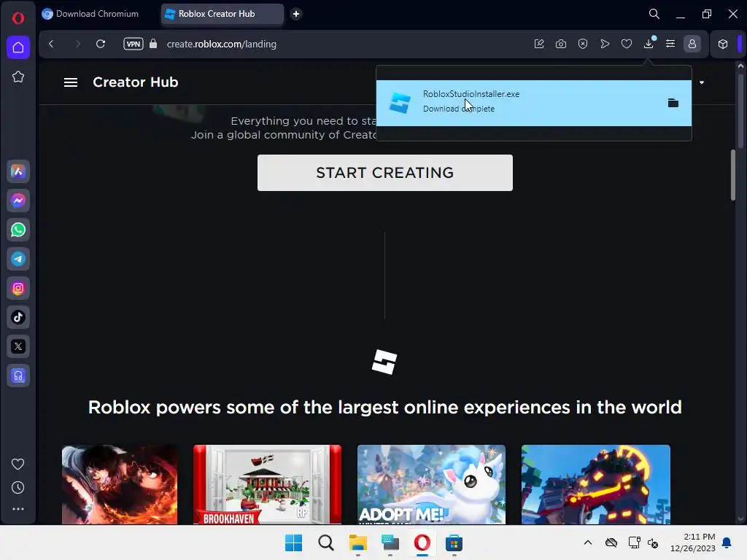Screen dimensions: 747x560
Task: Show installer in folder icon
Action: [673, 103]
